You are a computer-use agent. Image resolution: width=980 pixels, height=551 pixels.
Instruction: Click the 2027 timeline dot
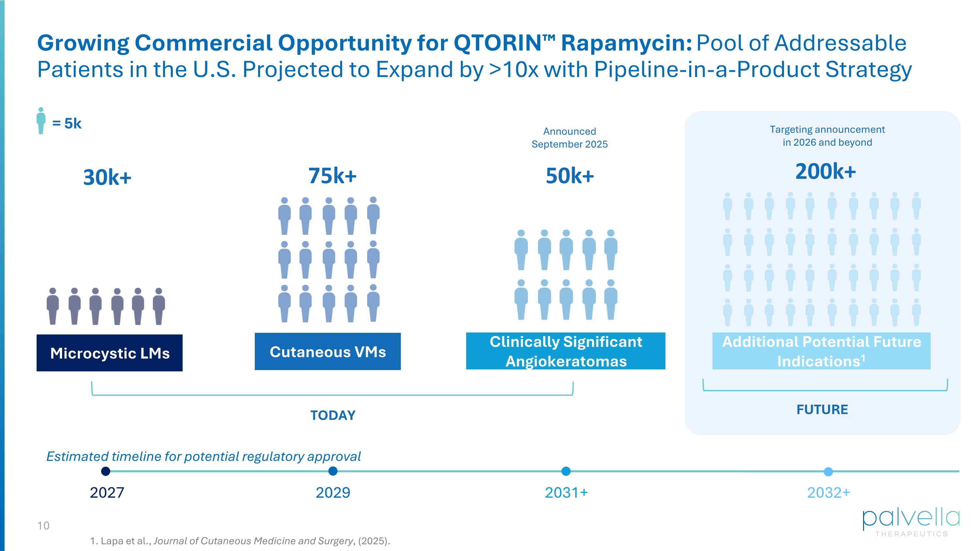106,471
